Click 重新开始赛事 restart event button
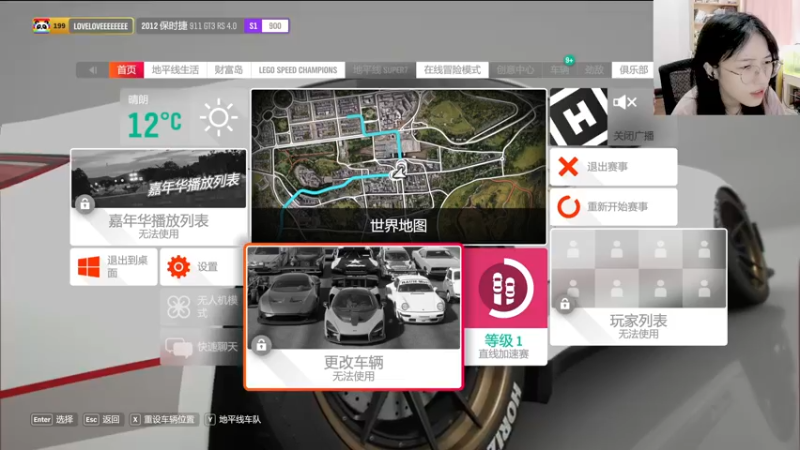Image resolution: width=800 pixels, height=450 pixels. [613, 207]
